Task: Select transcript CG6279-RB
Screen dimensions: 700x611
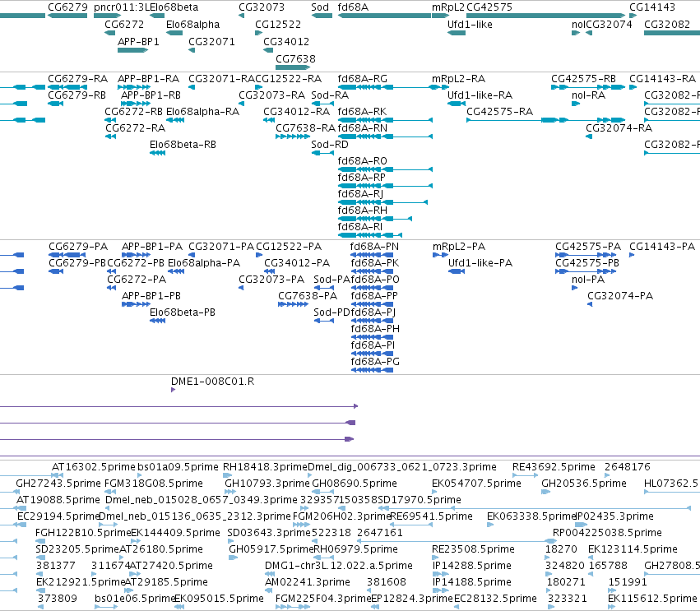Action: 76,95
